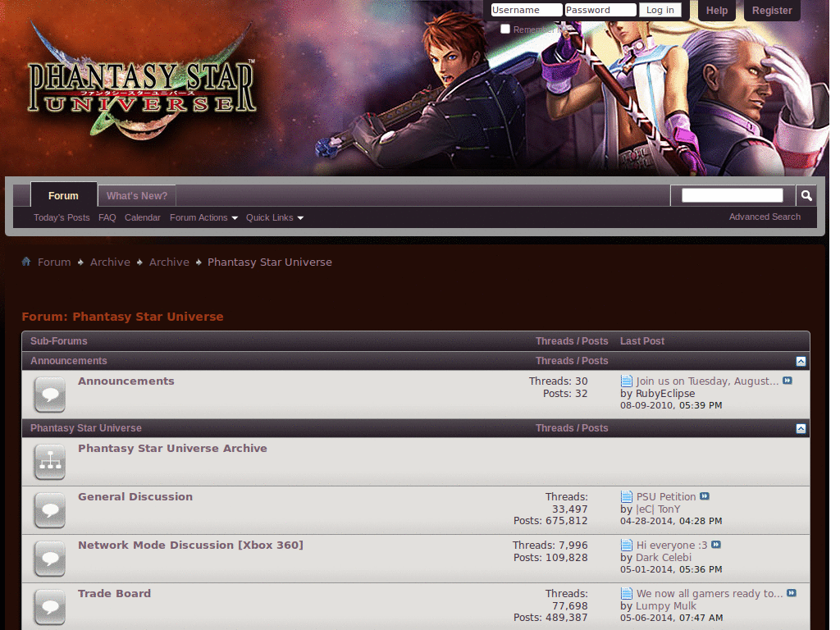840x630 pixels.
Task: Click the Register button
Action: click(x=771, y=10)
